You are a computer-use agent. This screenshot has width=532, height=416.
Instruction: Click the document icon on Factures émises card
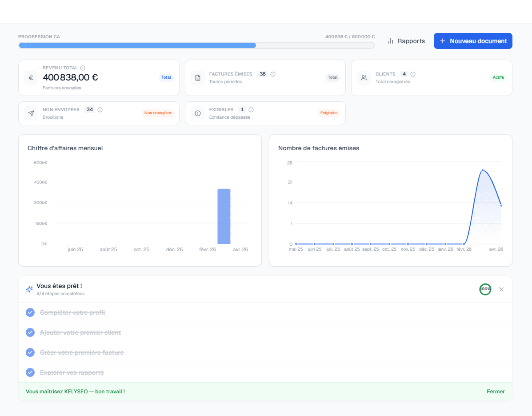(197, 78)
